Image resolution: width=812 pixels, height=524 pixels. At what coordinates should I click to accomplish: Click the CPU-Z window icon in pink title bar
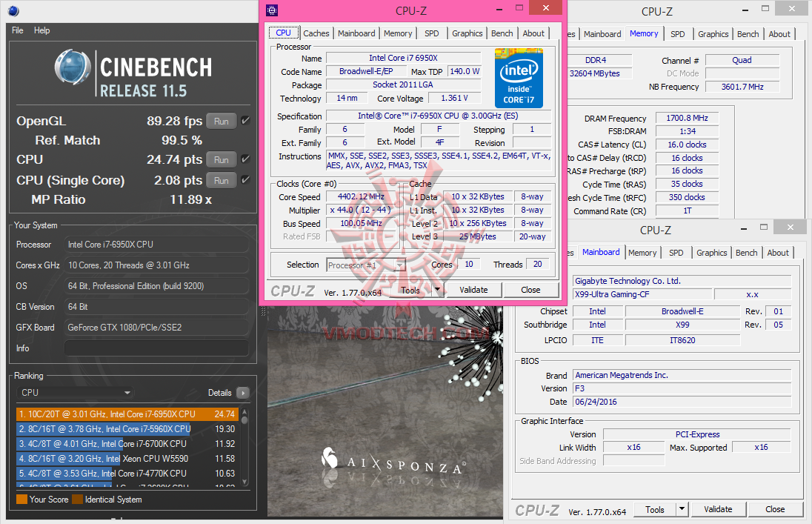click(x=272, y=10)
